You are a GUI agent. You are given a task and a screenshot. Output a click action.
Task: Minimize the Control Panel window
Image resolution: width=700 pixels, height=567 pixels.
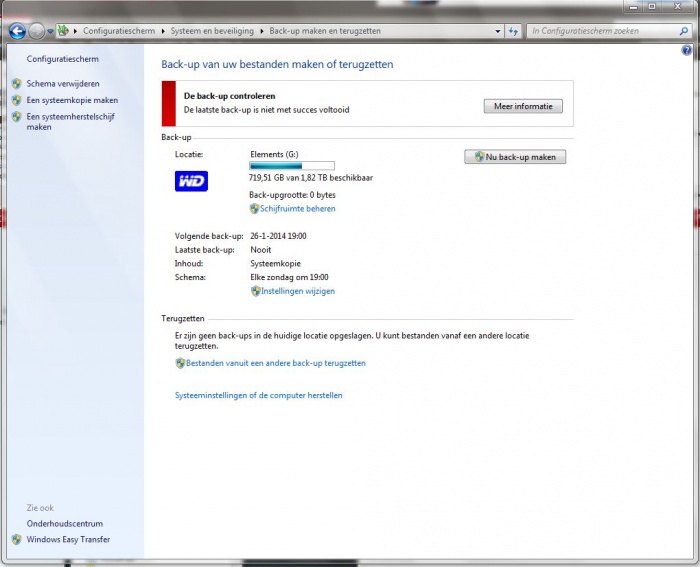coord(633,6)
